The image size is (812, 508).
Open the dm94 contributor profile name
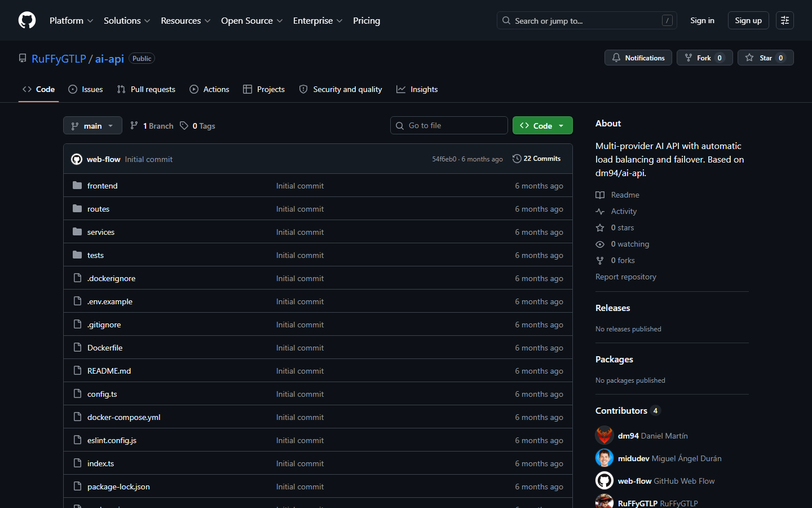point(628,436)
